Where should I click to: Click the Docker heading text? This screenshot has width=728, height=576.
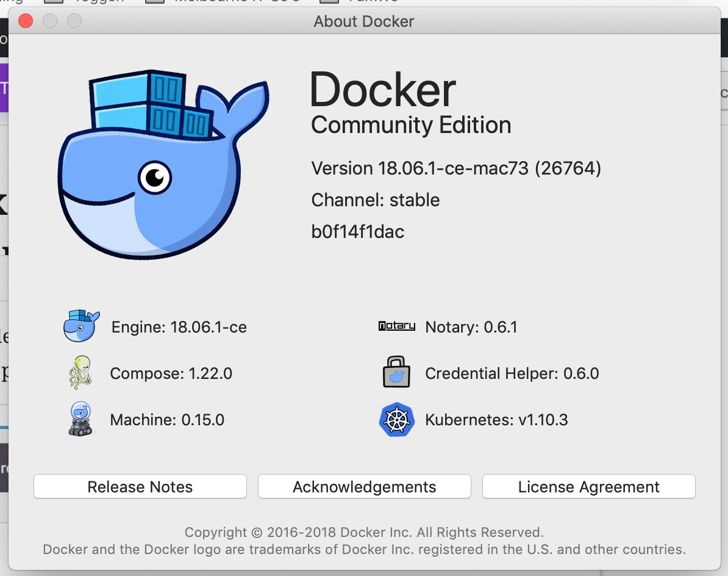click(383, 89)
